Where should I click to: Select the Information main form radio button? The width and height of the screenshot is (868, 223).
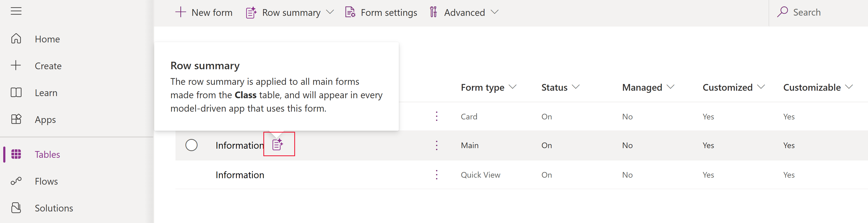pyautogui.click(x=191, y=145)
